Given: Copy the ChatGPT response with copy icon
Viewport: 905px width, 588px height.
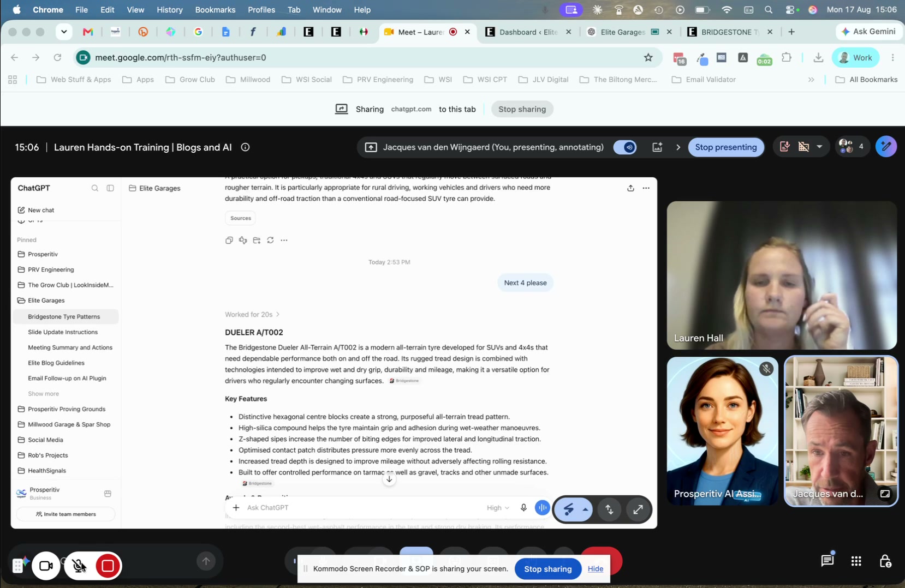Looking at the screenshot, I should pos(229,240).
